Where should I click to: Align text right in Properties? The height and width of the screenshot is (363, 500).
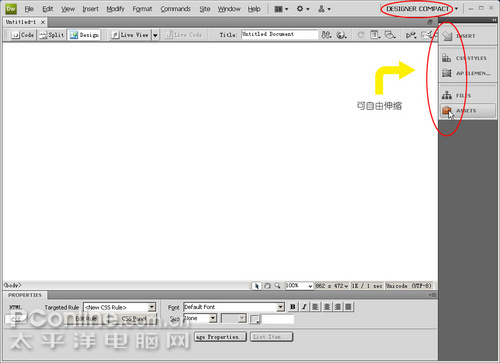pyautogui.click(x=338, y=307)
